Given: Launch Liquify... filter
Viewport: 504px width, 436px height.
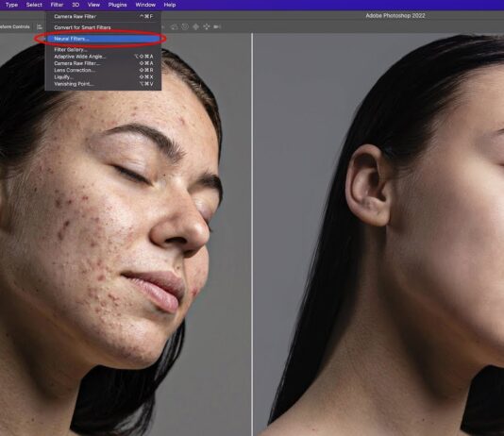Looking at the screenshot, I should (103, 77).
